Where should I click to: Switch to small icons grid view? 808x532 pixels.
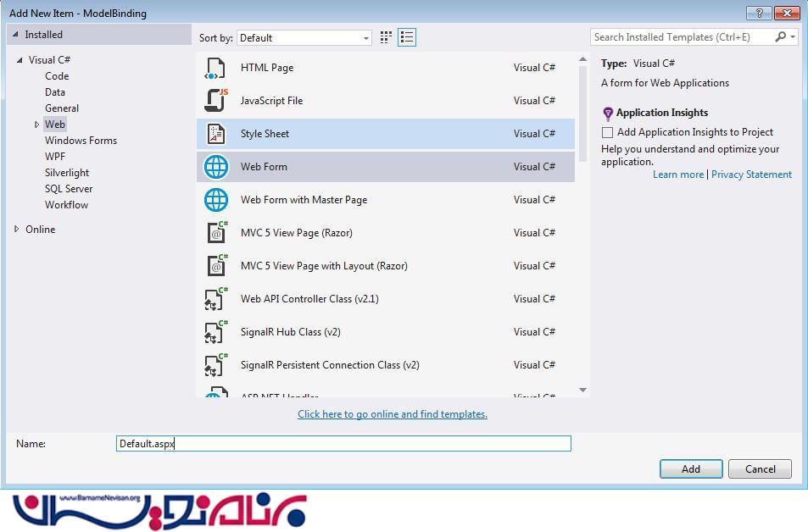click(x=387, y=37)
